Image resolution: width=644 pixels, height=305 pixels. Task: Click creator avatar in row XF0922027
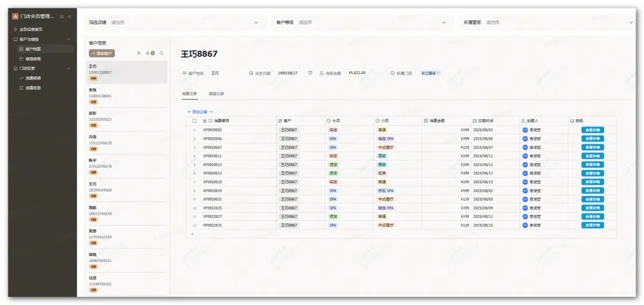click(x=525, y=217)
